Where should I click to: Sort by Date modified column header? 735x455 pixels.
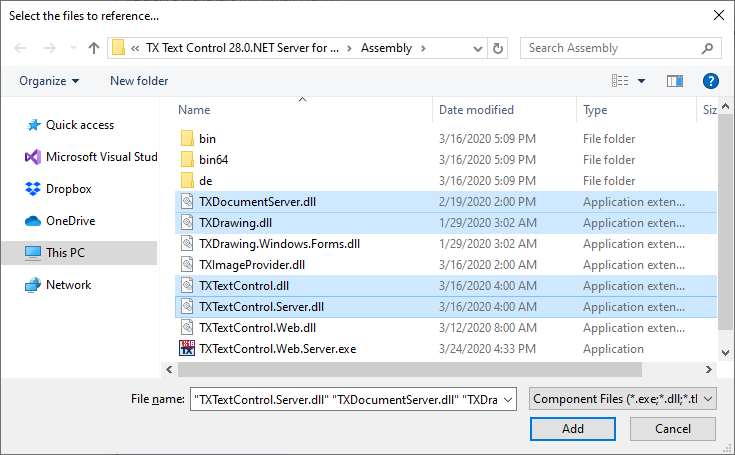pyautogui.click(x=476, y=110)
